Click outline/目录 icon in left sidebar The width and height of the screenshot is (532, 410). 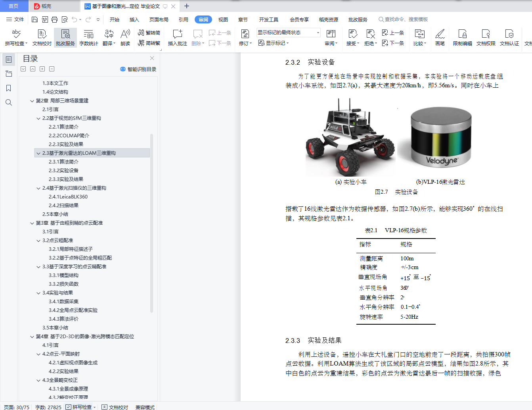point(9,60)
